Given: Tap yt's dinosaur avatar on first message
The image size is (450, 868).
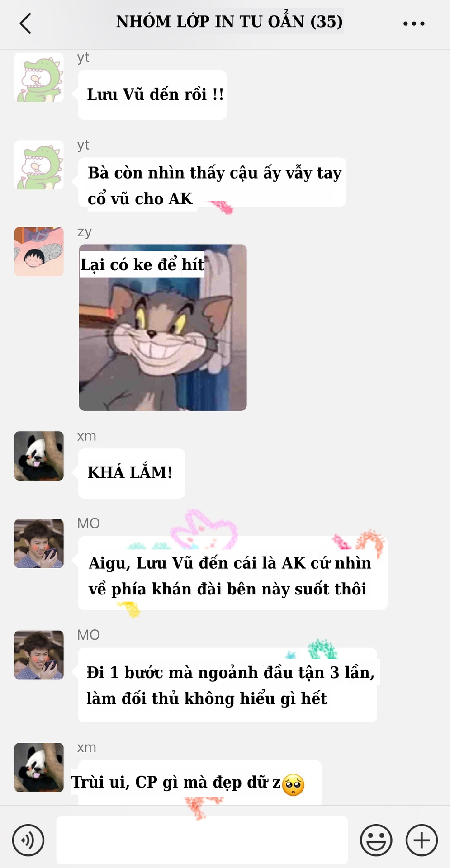Looking at the screenshot, I should pos(39,77).
